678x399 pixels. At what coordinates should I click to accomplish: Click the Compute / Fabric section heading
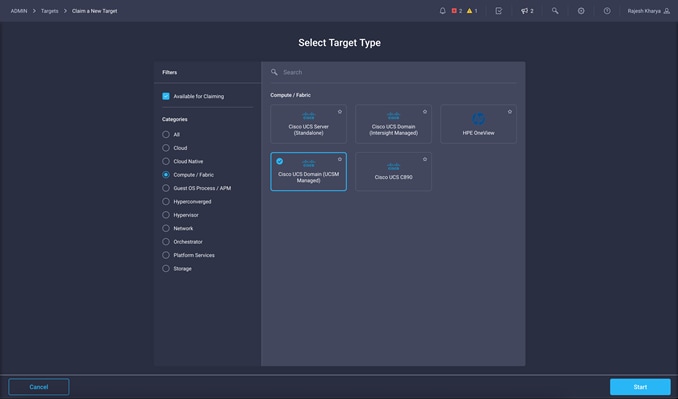[x=290, y=95]
